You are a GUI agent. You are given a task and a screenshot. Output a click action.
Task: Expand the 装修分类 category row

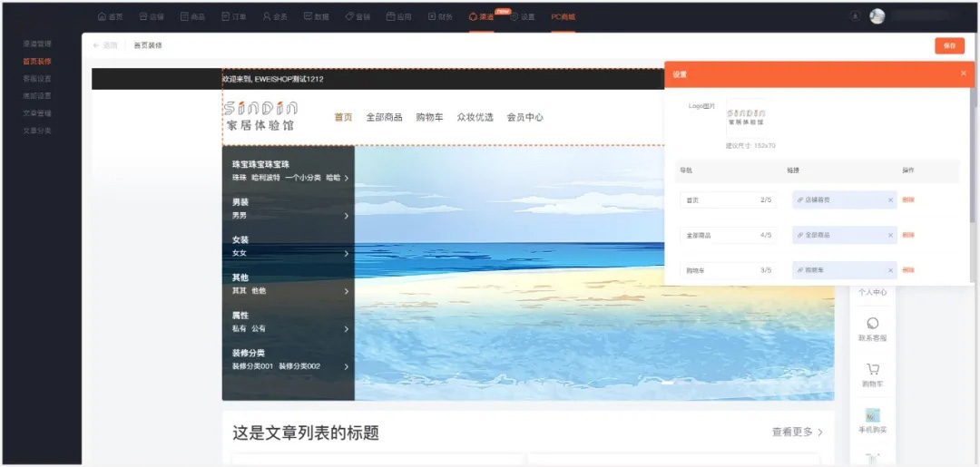tap(347, 366)
